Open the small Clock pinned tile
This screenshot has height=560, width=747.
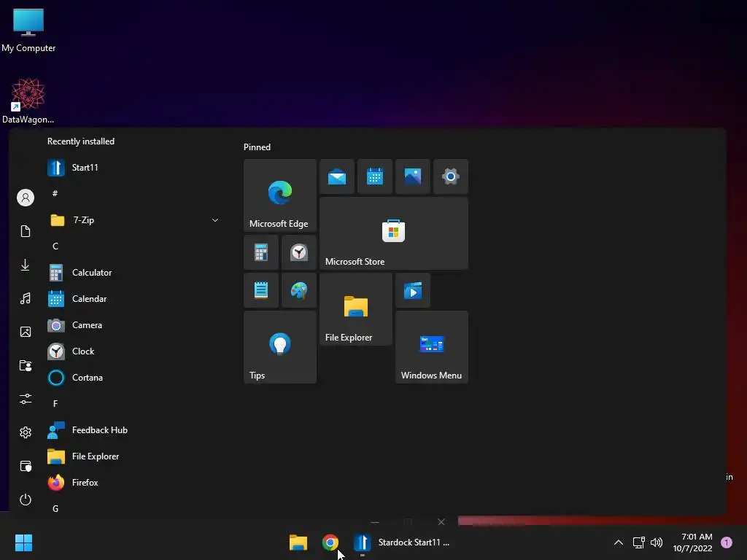tap(298, 252)
